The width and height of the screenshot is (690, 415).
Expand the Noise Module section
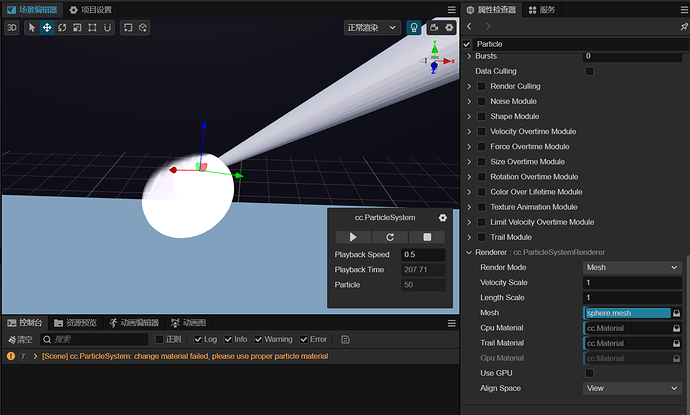[469, 101]
